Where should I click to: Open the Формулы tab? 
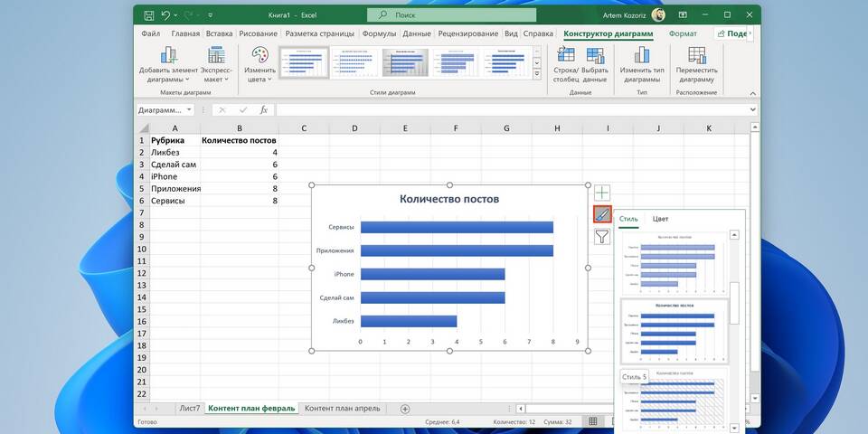(x=379, y=33)
